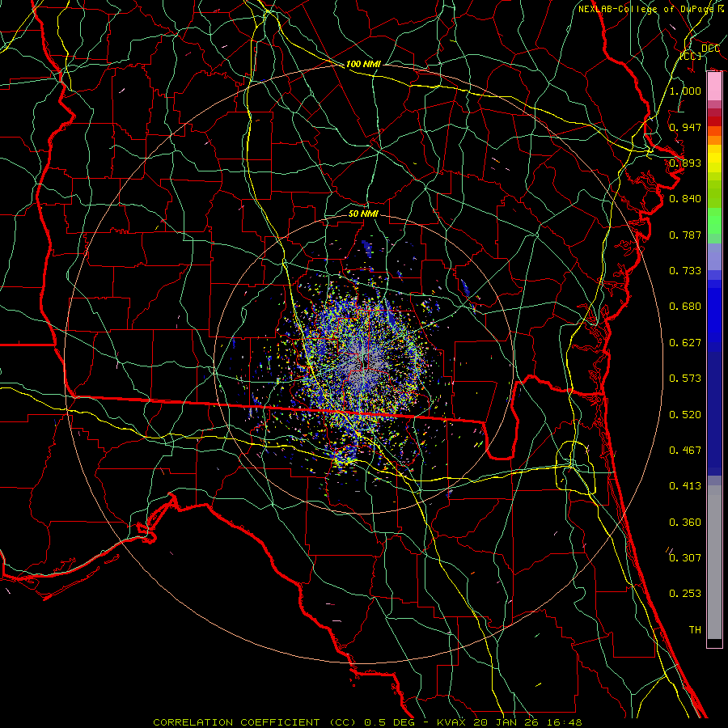The image size is (728, 728).
Task: Click the pink swatch at top of color scale
Action: (714, 87)
